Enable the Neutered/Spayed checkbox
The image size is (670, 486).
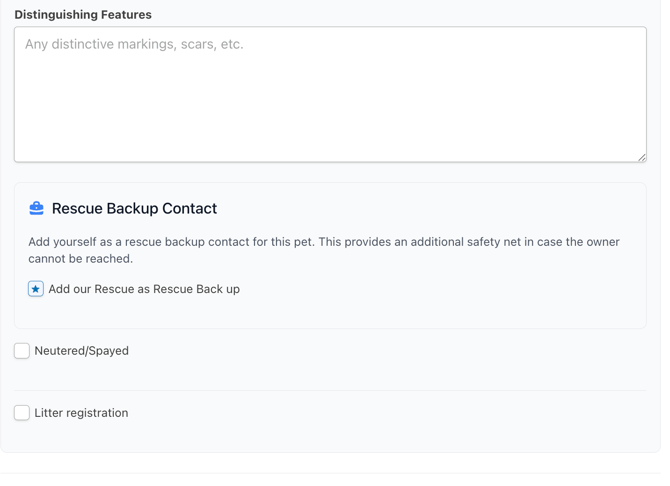(22, 351)
